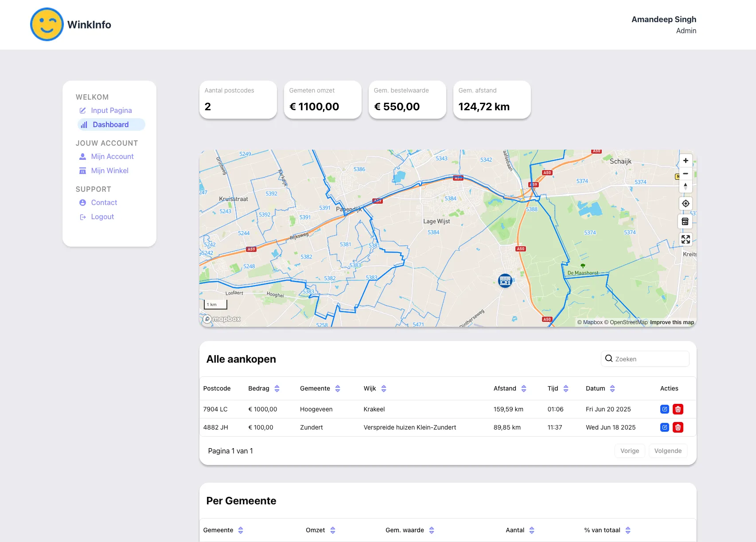Sort Per Gemeente table by Omzet
Viewport: 756px width, 542px height.
(x=333, y=530)
